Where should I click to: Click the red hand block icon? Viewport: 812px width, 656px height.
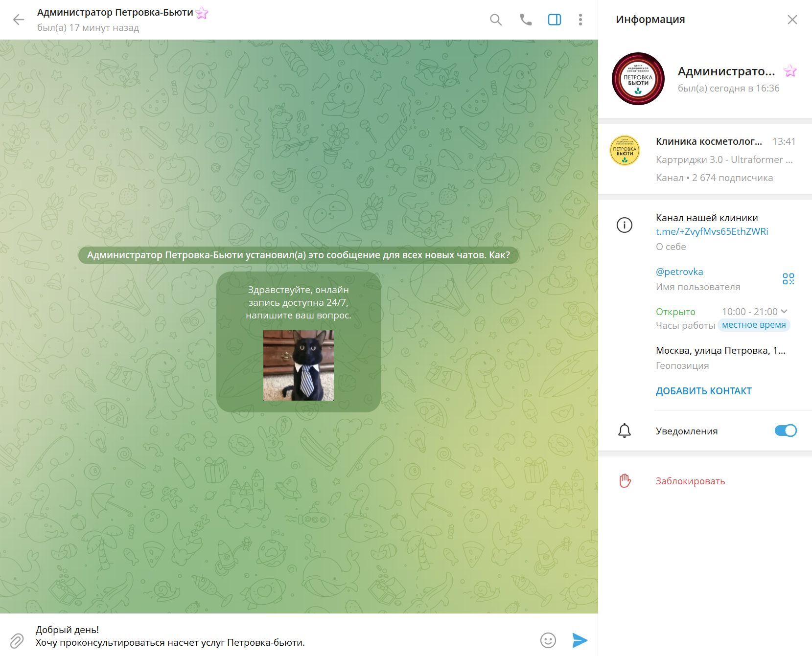625,481
